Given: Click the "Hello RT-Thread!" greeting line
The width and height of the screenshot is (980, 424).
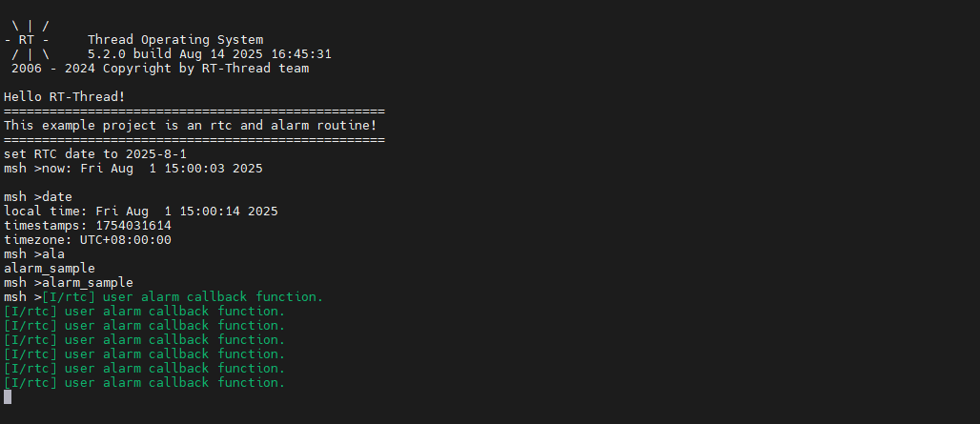Looking at the screenshot, I should tap(65, 97).
